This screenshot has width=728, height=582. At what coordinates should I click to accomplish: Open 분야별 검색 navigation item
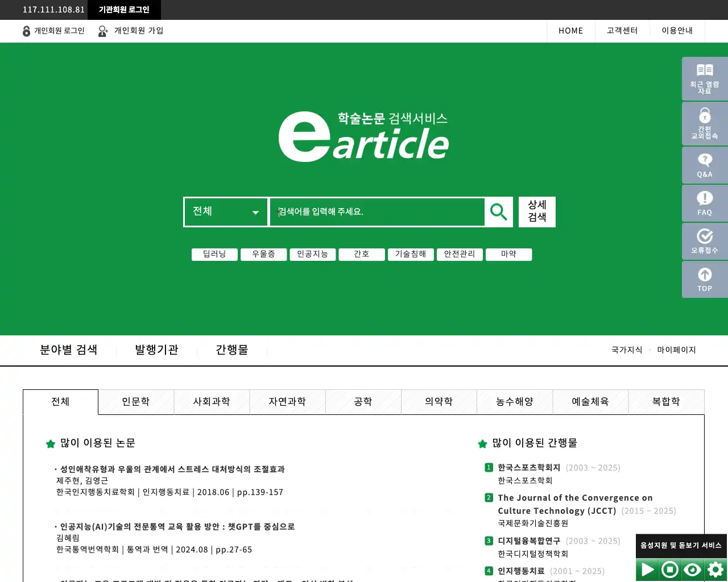pyautogui.click(x=68, y=350)
